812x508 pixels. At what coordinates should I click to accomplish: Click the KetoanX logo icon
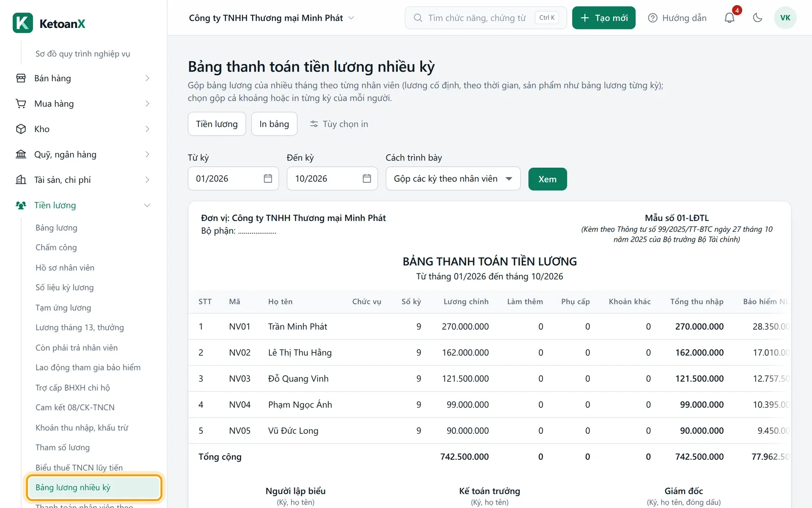(23, 23)
